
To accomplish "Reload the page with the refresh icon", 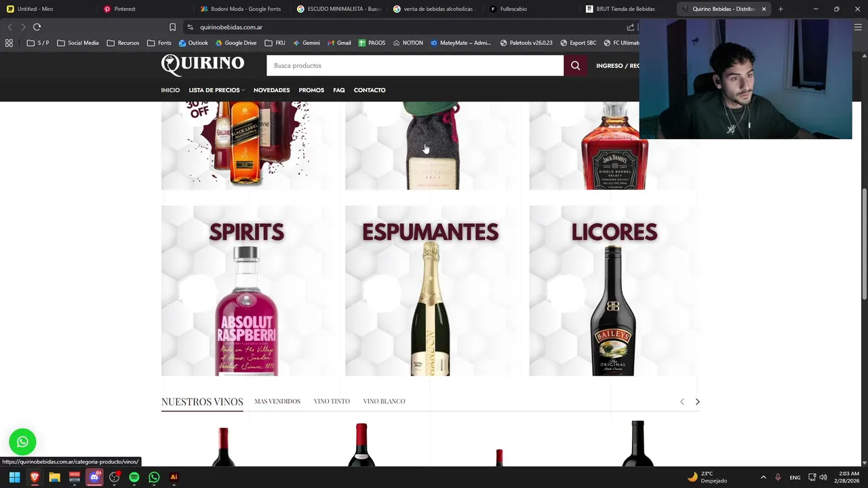I will coord(37,27).
